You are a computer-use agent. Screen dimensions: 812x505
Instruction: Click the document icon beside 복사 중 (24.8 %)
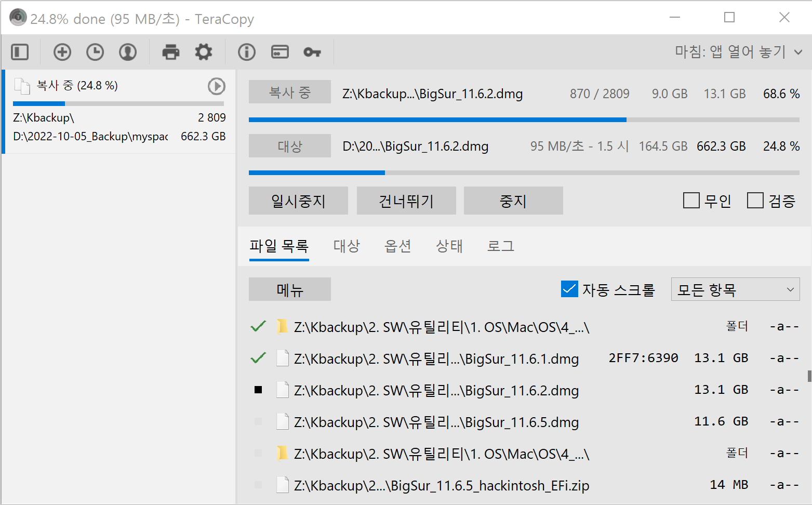[x=22, y=86]
